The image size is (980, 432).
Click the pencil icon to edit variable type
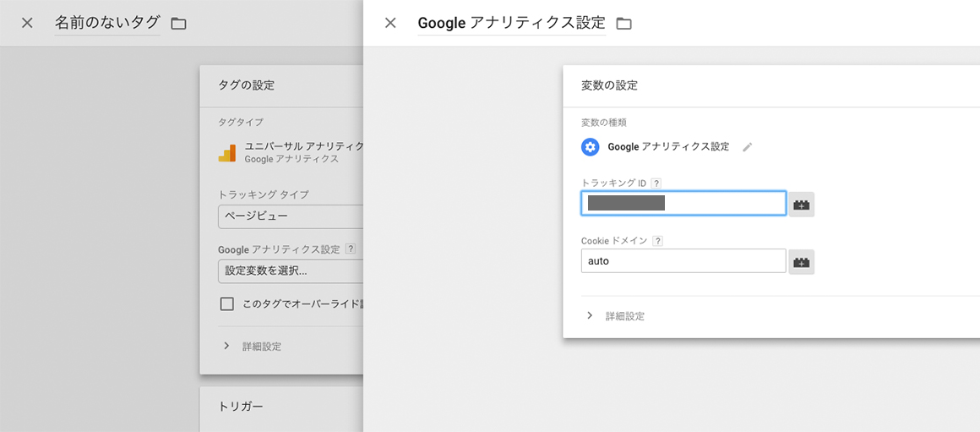pyautogui.click(x=748, y=148)
